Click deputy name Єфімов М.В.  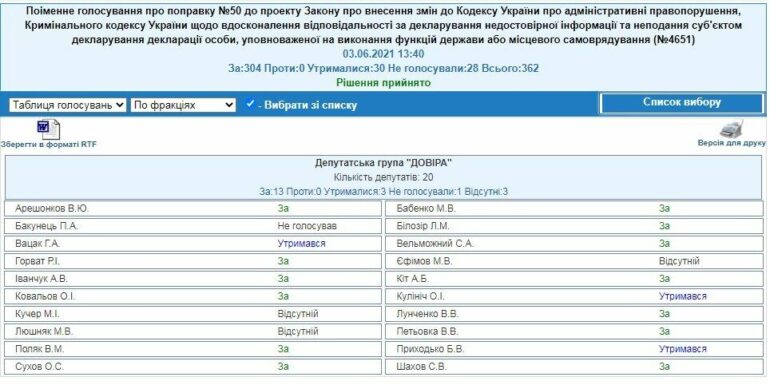point(424,261)
